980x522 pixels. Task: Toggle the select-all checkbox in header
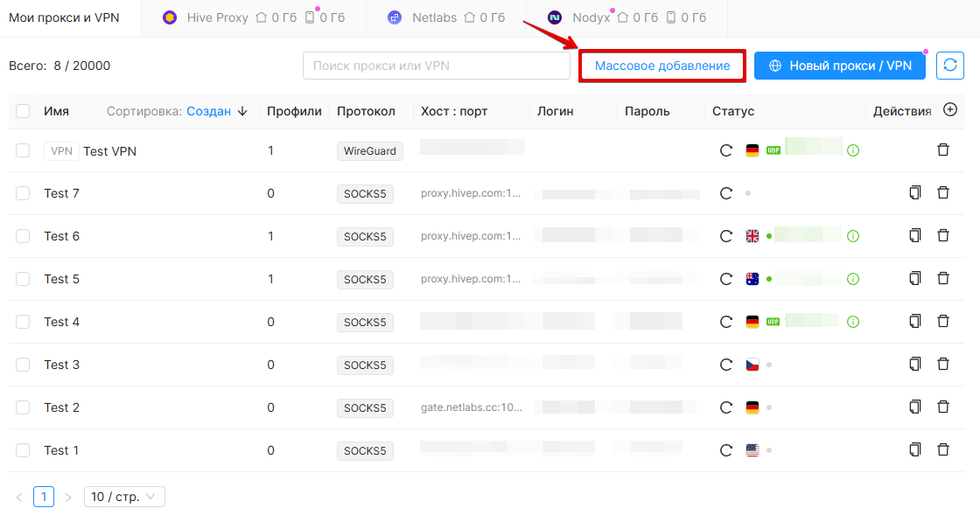click(23, 111)
